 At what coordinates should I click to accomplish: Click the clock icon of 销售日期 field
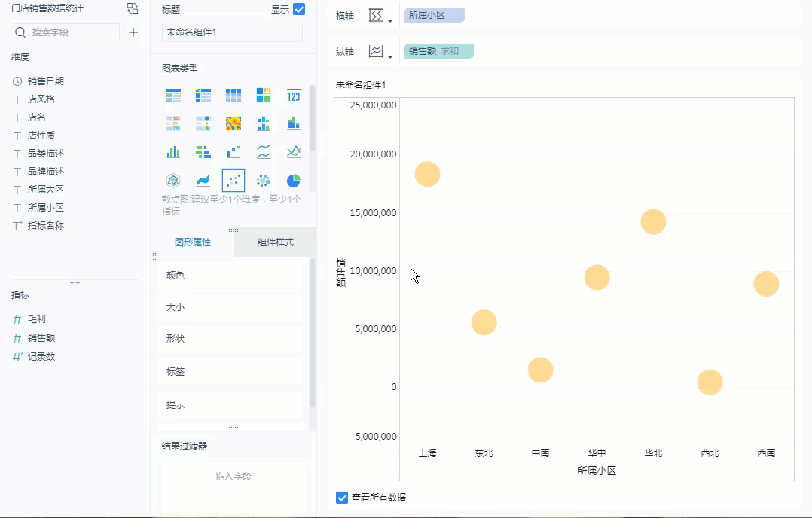(17, 81)
